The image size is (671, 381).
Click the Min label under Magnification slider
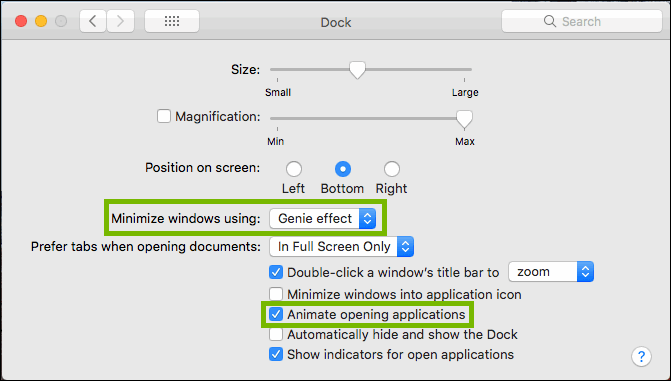[x=276, y=141]
